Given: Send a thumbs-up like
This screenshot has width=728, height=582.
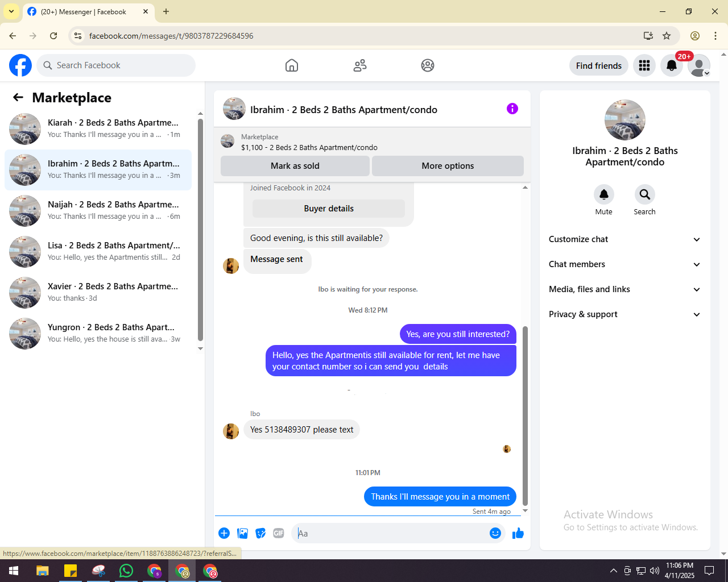Looking at the screenshot, I should coord(518,533).
